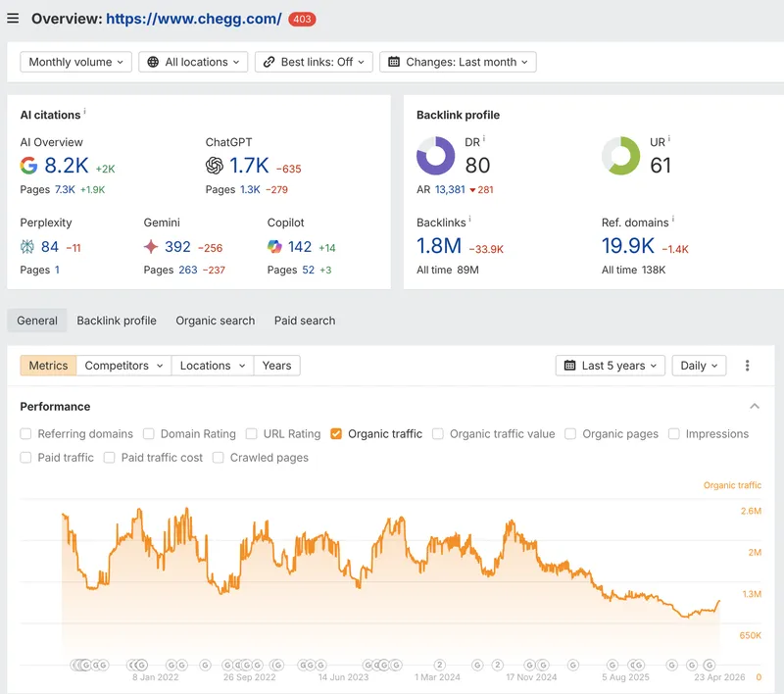Open the hamburger menu icon

(13, 19)
